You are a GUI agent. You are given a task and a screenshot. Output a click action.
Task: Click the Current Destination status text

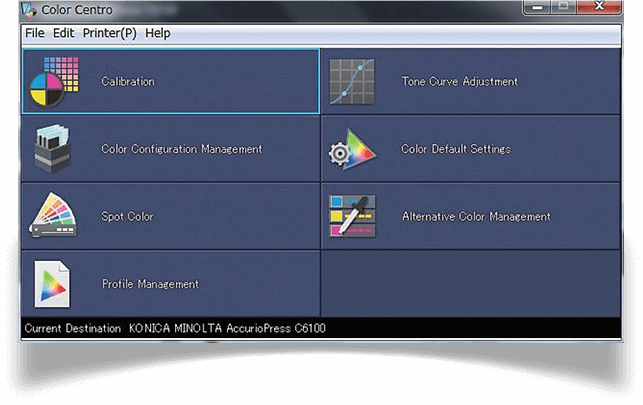(73, 328)
